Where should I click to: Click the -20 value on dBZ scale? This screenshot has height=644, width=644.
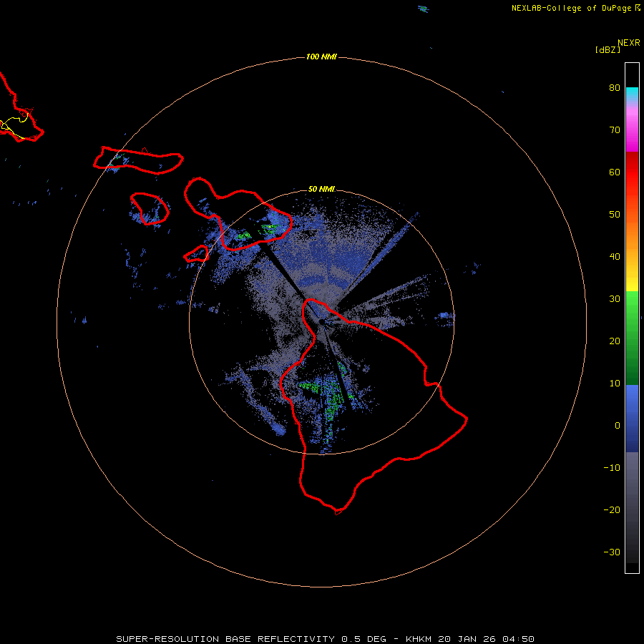coord(612,510)
